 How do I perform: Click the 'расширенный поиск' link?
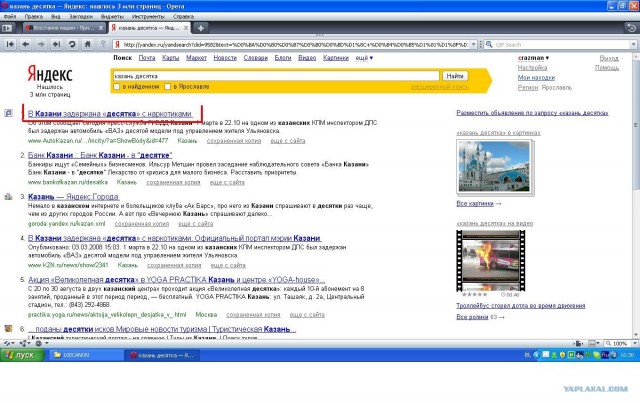439,87
